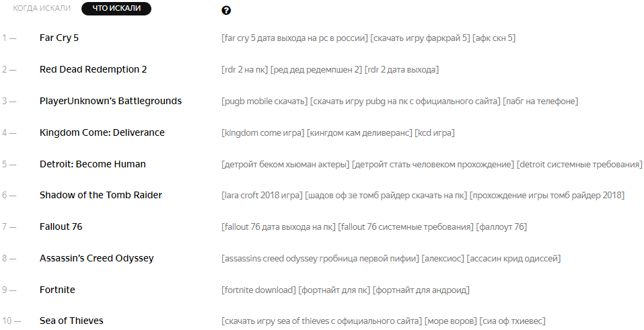Click the 'rdr 2 на пк' query
The image size is (644, 330).
245,70
